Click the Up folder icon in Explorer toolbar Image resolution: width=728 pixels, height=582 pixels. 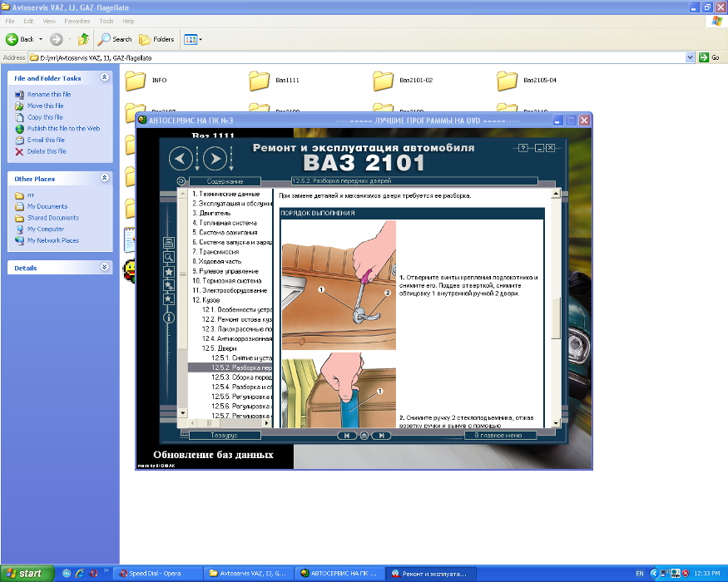tap(83, 39)
